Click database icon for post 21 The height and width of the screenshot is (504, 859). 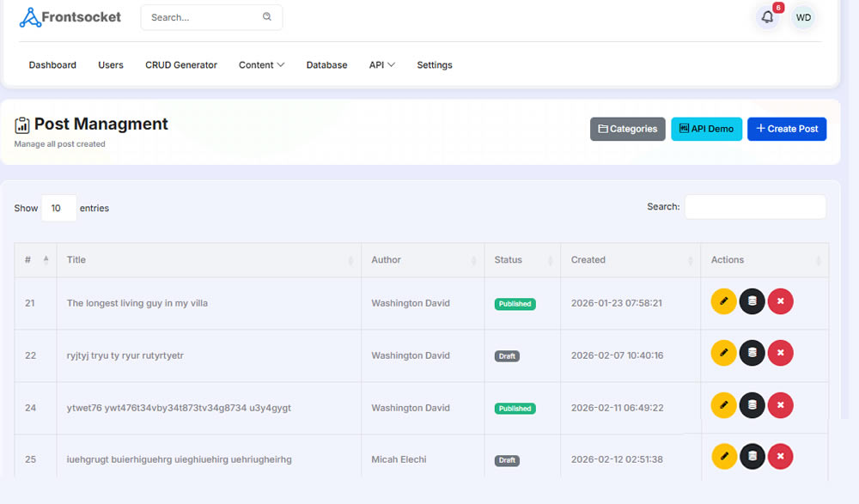click(x=752, y=301)
